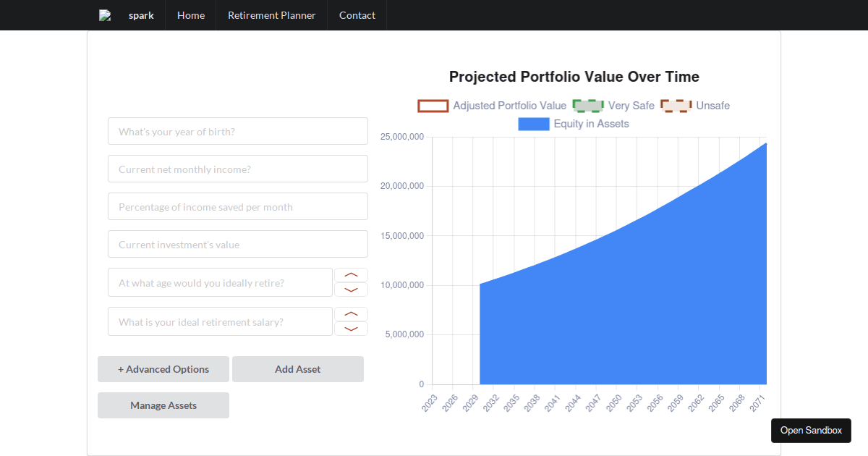The image size is (868, 456).
Task: Focus the current investment's value field
Action: click(237, 244)
